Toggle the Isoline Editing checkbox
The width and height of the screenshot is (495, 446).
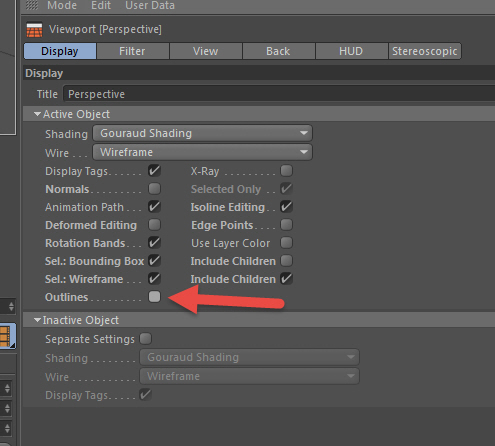point(286,207)
